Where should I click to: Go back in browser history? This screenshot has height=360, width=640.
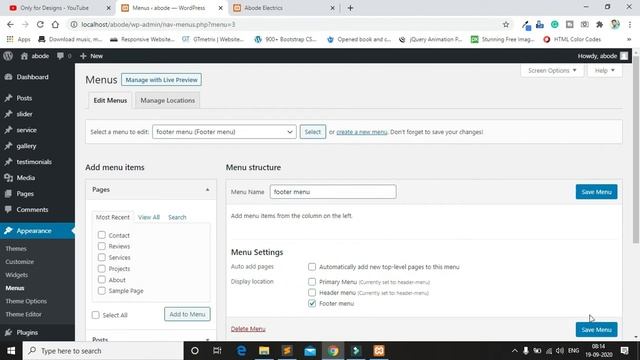tap(10, 24)
